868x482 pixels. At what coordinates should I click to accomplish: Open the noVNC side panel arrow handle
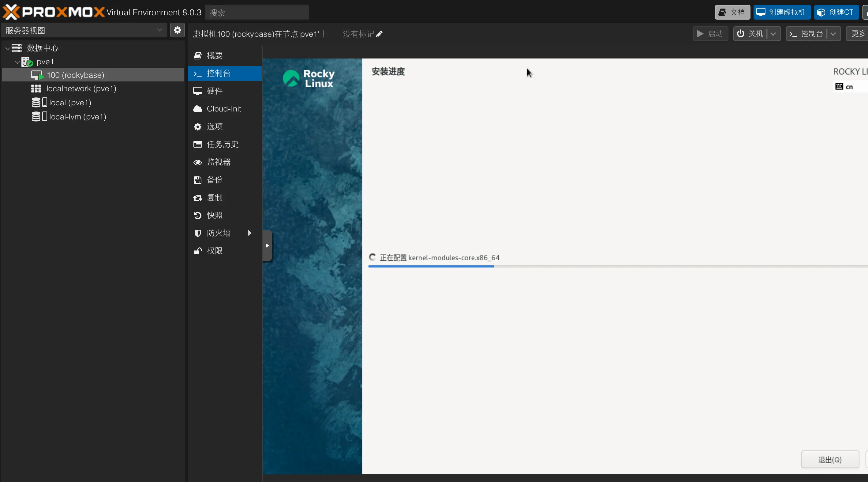[267, 246]
